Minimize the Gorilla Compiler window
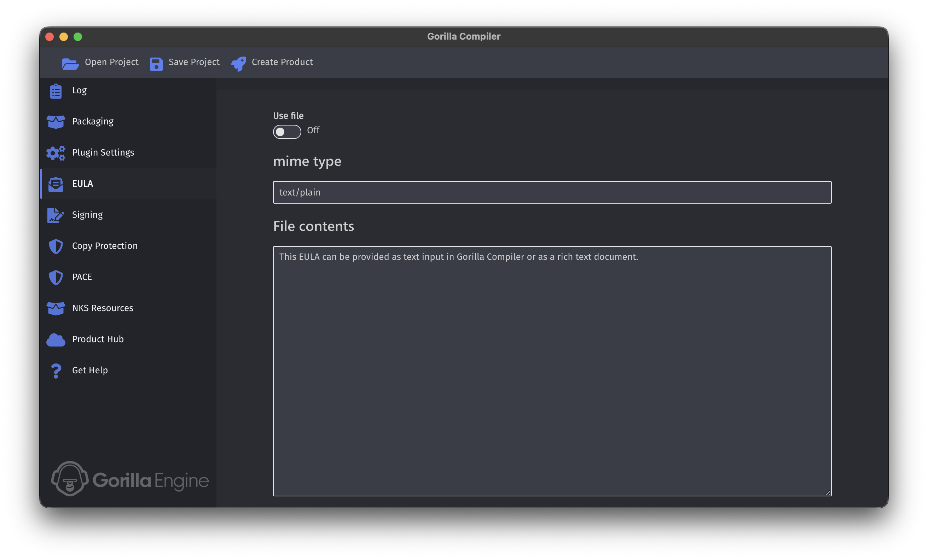This screenshot has height=560, width=928. [64, 37]
